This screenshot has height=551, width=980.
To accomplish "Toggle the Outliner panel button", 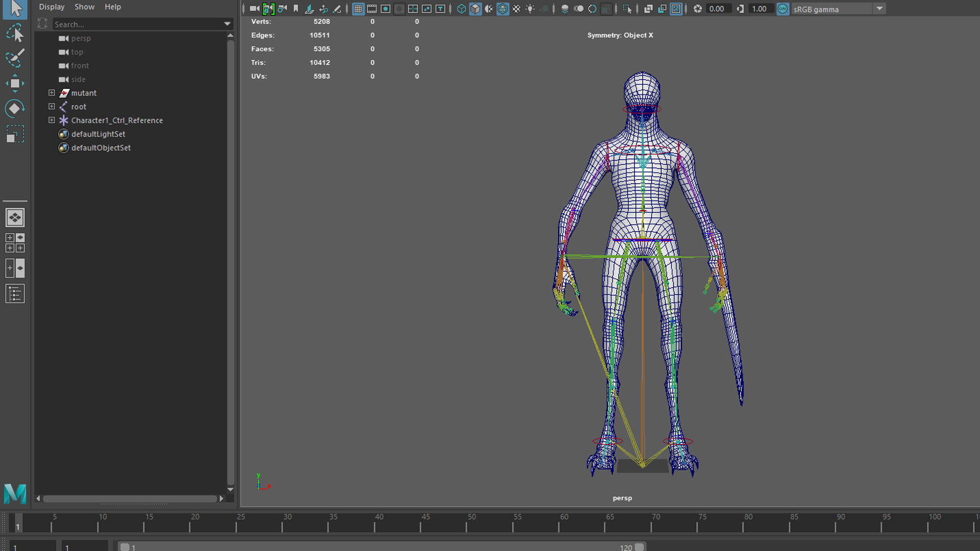I will coord(15,294).
